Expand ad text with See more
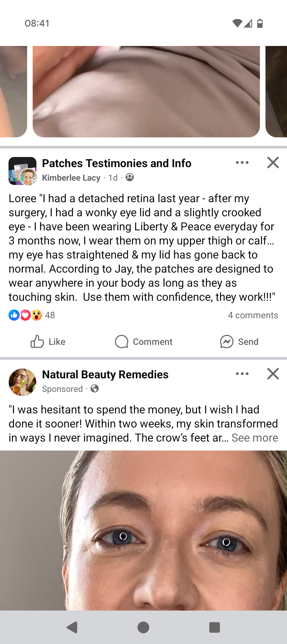The width and height of the screenshot is (287, 644). [x=255, y=438]
